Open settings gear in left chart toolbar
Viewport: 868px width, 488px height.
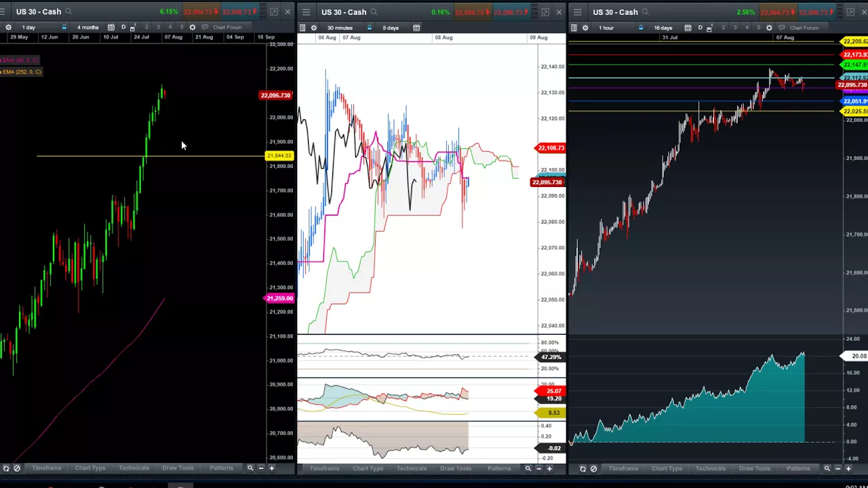tap(8, 27)
